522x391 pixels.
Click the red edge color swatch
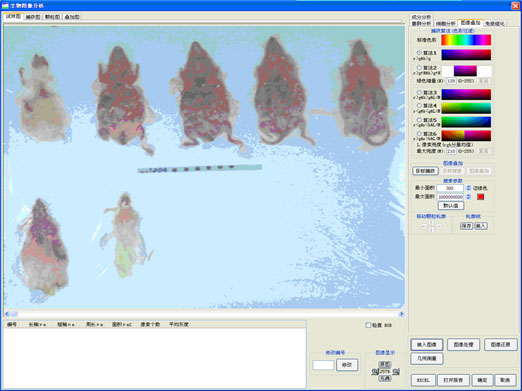click(x=480, y=197)
